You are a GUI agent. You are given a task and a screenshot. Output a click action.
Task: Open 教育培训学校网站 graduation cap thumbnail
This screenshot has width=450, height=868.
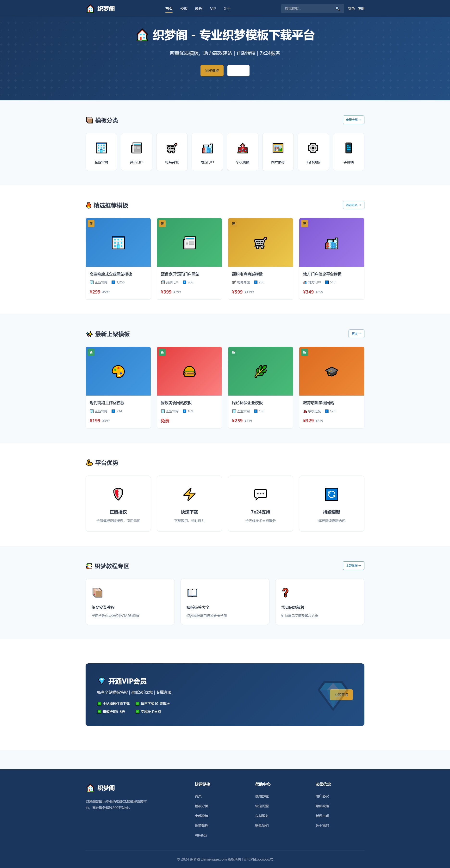click(x=331, y=371)
